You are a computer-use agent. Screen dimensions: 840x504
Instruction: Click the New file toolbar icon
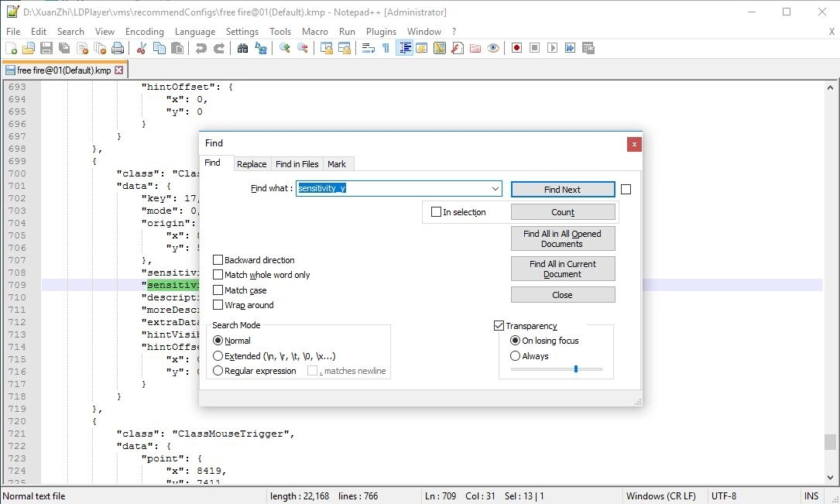click(x=11, y=48)
